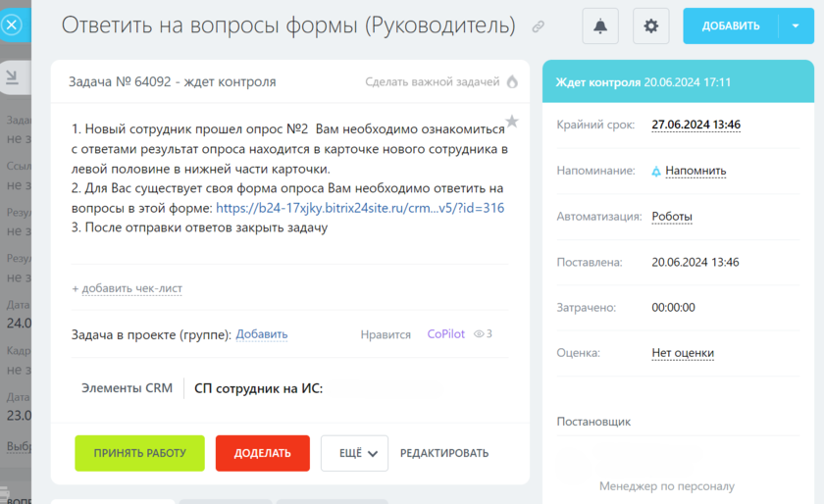Image resolution: width=824 pixels, height=504 pixels.
Task: Click the flame important-task icon
Action: point(511,82)
